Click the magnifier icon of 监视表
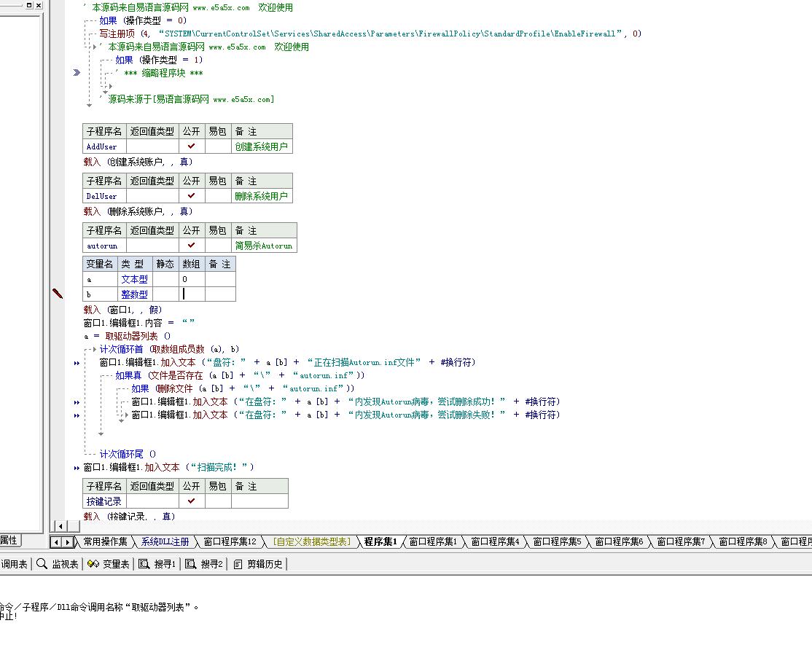The image size is (812, 666). tap(42, 564)
